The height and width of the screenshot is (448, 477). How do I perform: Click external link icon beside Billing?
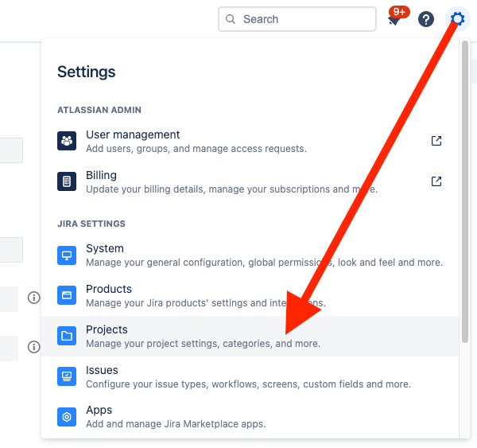click(x=436, y=181)
